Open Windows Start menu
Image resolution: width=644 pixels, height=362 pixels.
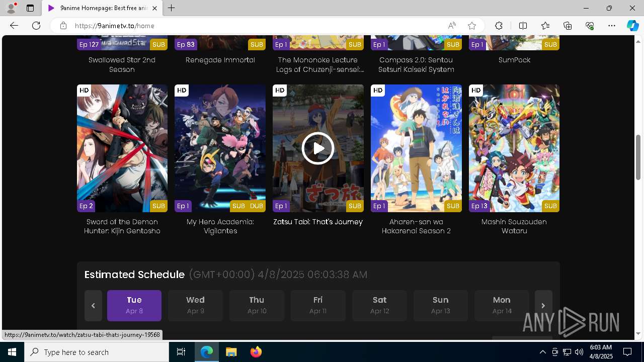pos(12,352)
